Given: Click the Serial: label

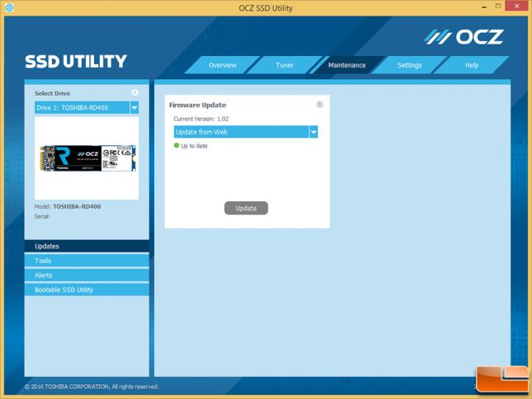Looking at the screenshot, I should coord(42,216).
